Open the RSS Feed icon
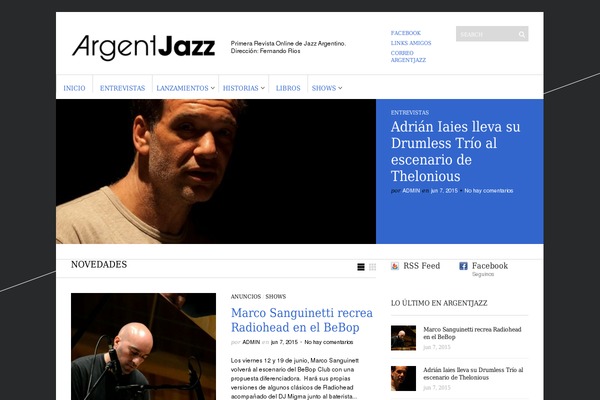The height and width of the screenshot is (400, 600). point(395,266)
